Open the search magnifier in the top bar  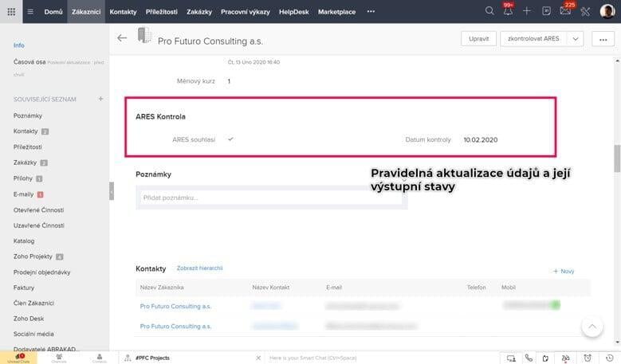(489, 10)
